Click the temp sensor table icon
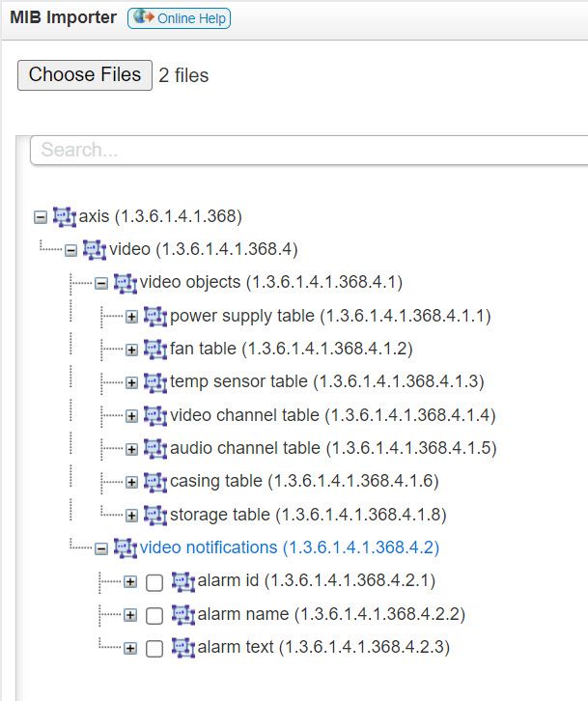The height and width of the screenshot is (701, 588). (155, 382)
